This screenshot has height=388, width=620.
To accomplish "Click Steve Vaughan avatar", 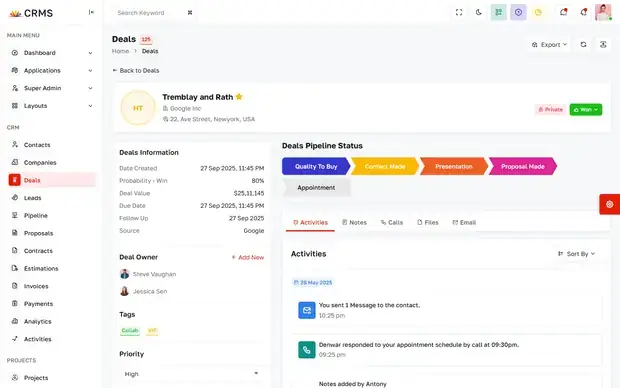I will tap(125, 274).
